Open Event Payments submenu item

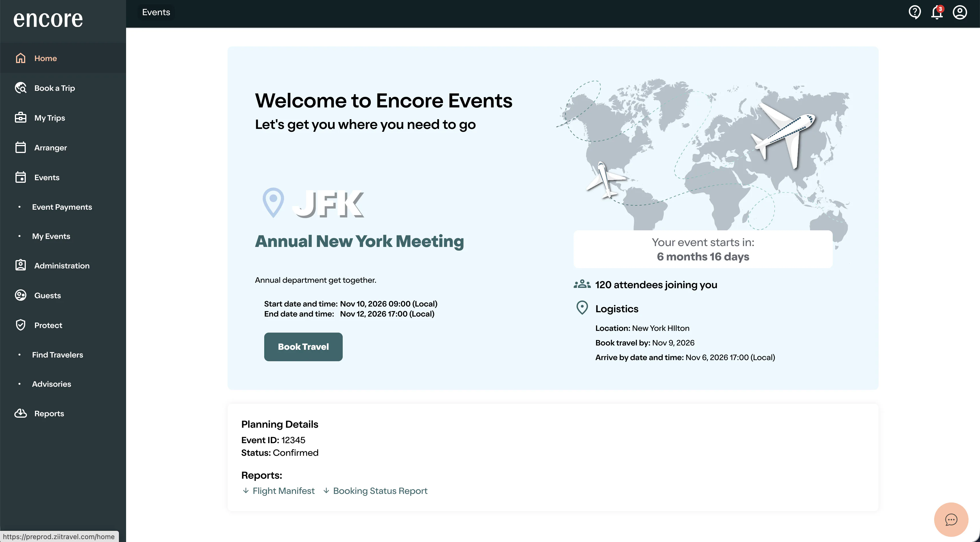62,207
